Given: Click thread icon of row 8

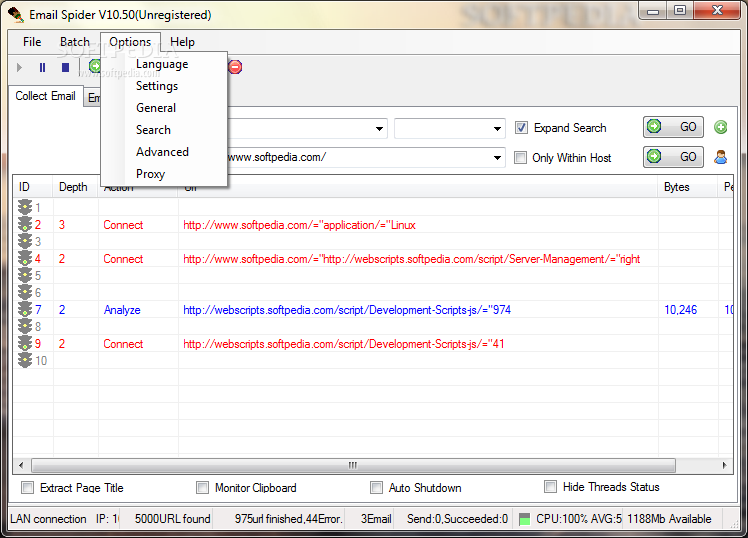Looking at the screenshot, I should pyautogui.click(x=25, y=327).
